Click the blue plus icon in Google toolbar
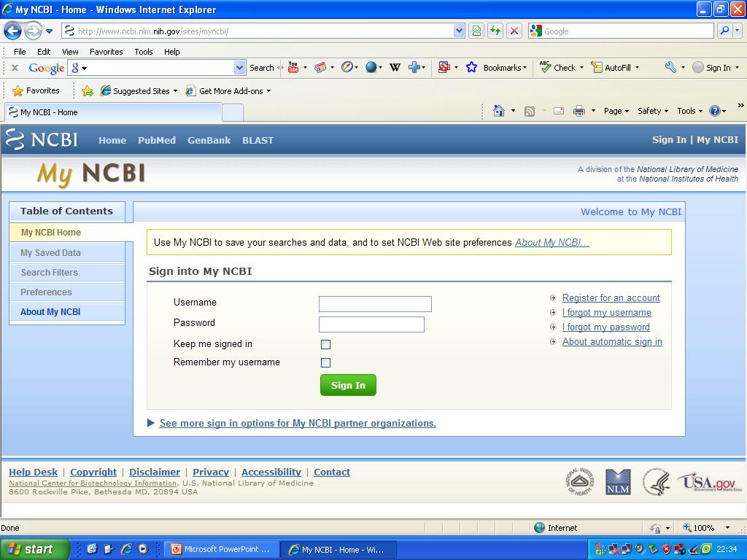The width and height of the screenshot is (747, 560). pyautogui.click(x=414, y=68)
